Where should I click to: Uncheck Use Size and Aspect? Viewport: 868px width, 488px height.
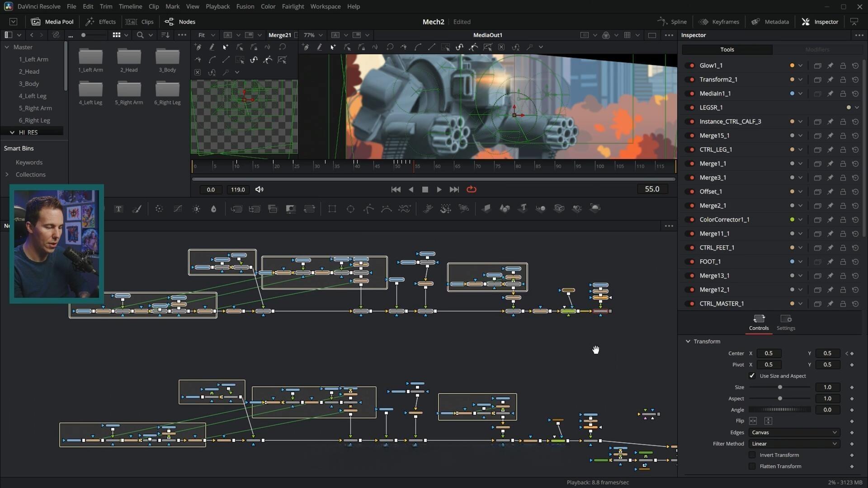[x=752, y=376]
